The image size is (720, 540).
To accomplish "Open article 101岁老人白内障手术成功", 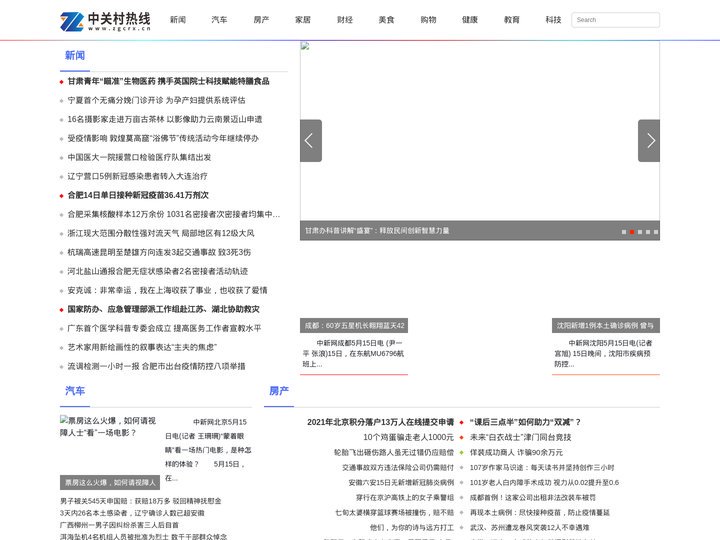I will pos(545,483).
